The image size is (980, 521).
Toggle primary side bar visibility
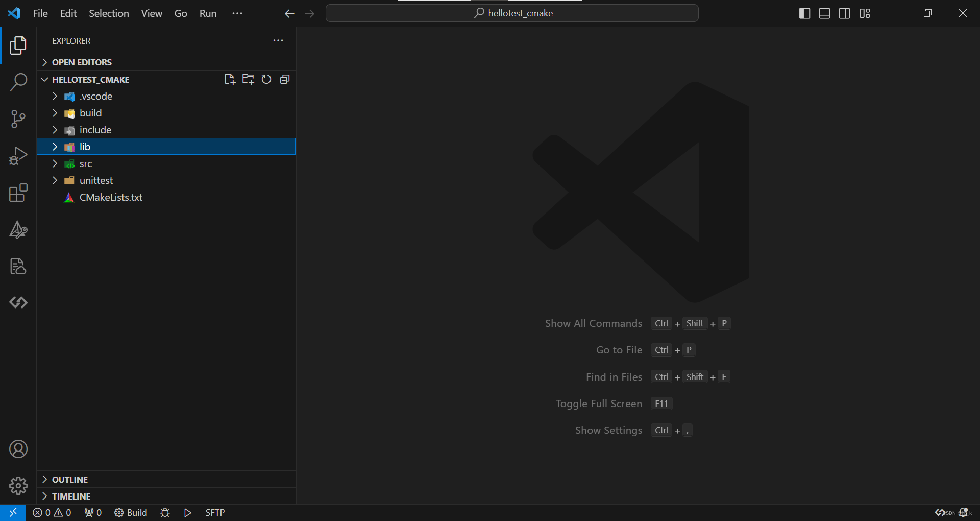pos(804,13)
